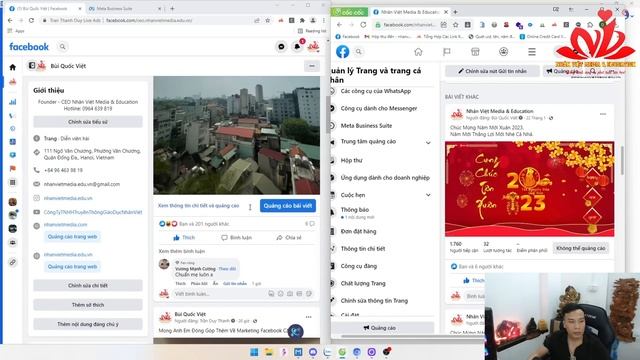The height and width of the screenshot is (360, 640).
Task: Click Quảng cáo button at sidebar bottom
Action: [380, 328]
